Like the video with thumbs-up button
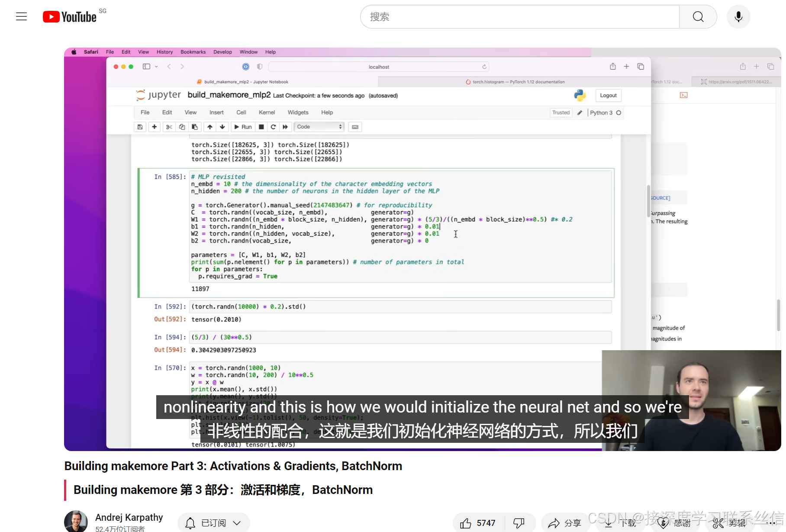This screenshot has height=532, width=786. (478, 523)
